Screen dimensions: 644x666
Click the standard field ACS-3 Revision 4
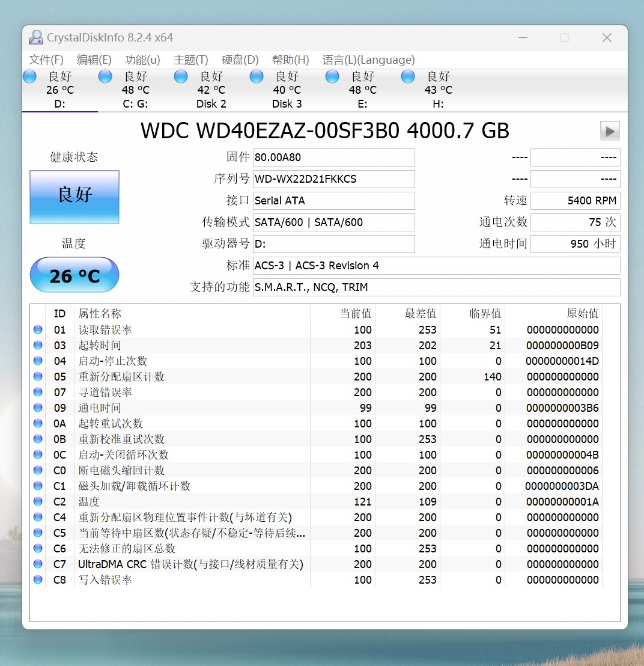coord(436,266)
